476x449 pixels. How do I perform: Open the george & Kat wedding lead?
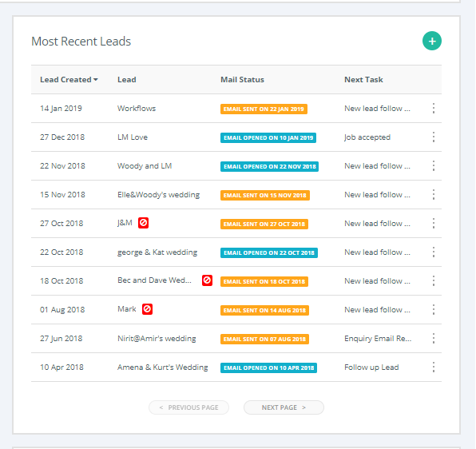coord(157,252)
